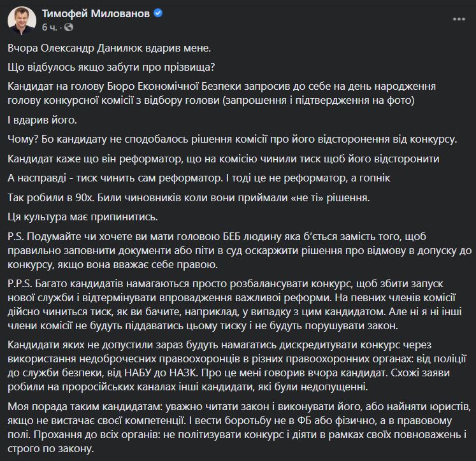Open the post timestamp "6 ч."
Viewport: 476px width, 461px height.
click(x=49, y=29)
